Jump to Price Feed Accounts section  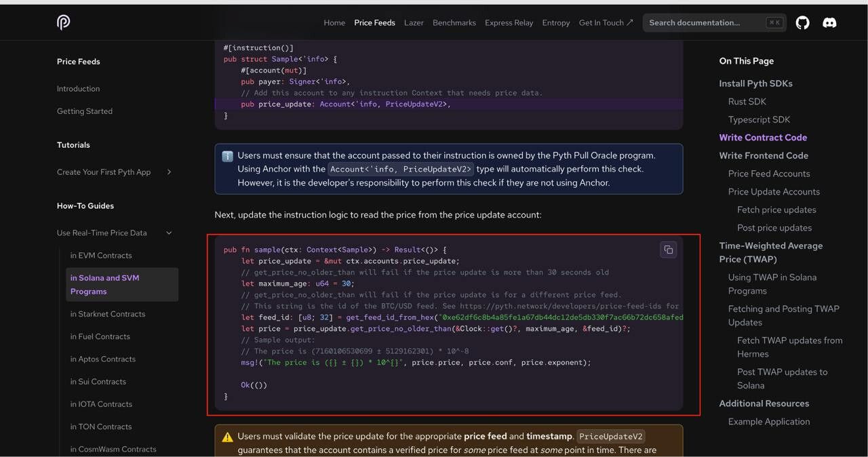point(769,174)
